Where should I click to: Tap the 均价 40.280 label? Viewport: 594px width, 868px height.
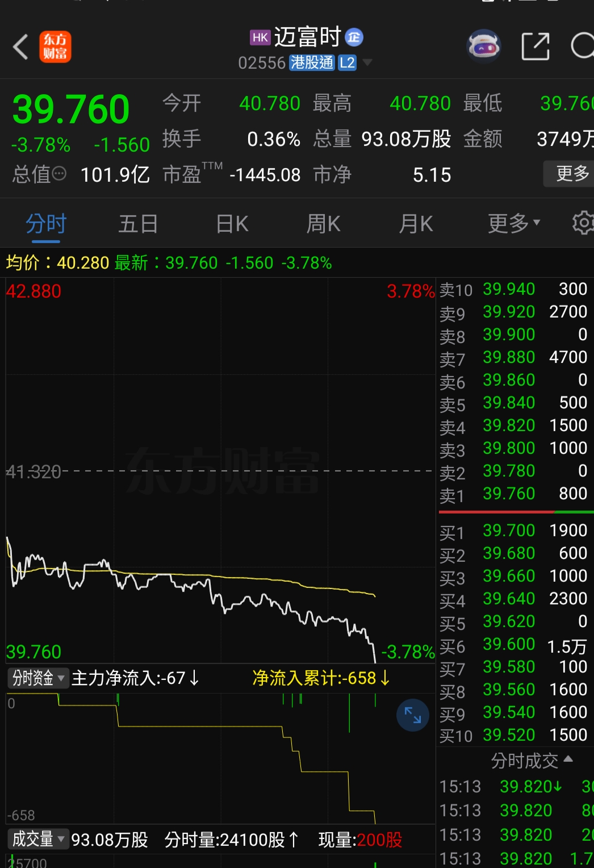[x=57, y=262]
